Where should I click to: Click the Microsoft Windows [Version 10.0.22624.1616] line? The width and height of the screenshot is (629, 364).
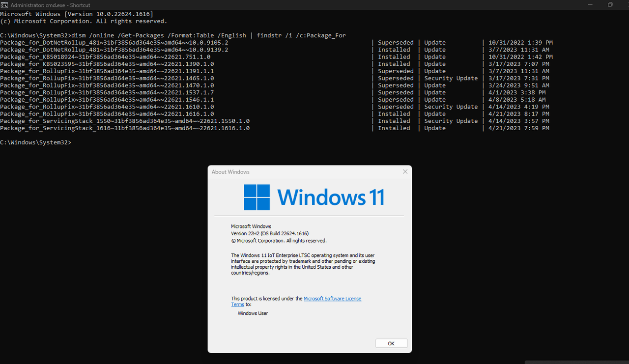(x=77, y=14)
